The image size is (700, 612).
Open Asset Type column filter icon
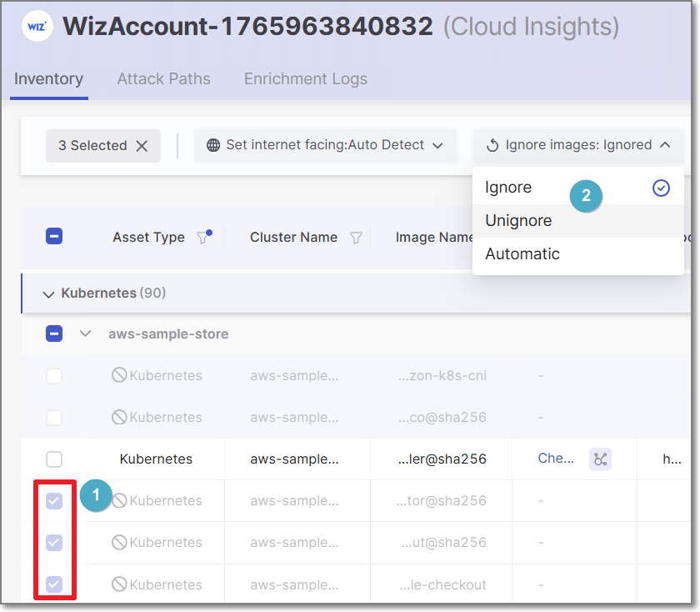[202, 238]
